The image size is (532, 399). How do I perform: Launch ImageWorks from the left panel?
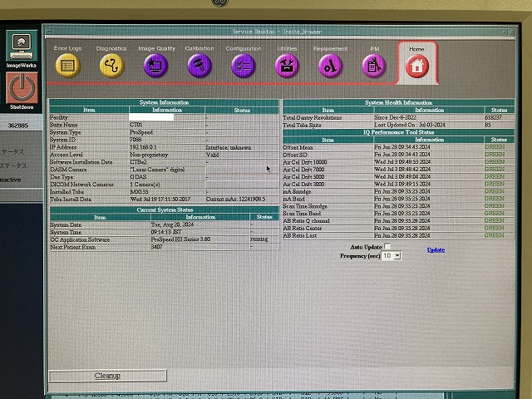click(21, 47)
